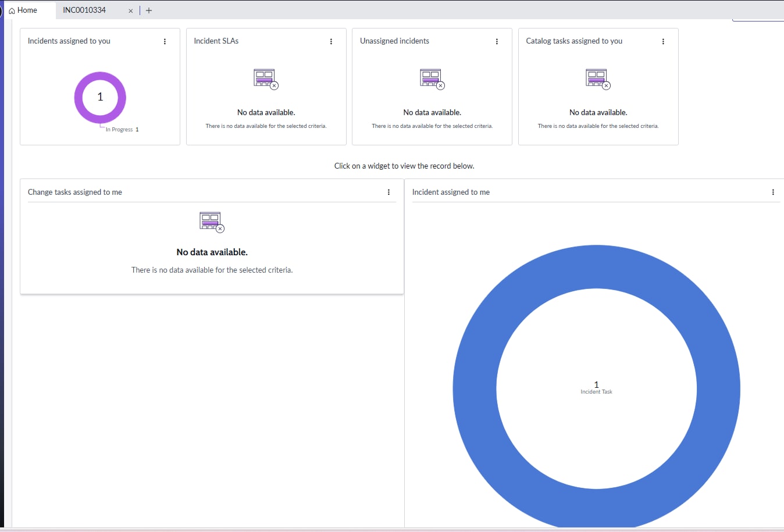
Task: Switch to the INC0010334 tab
Action: tap(84, 10)
